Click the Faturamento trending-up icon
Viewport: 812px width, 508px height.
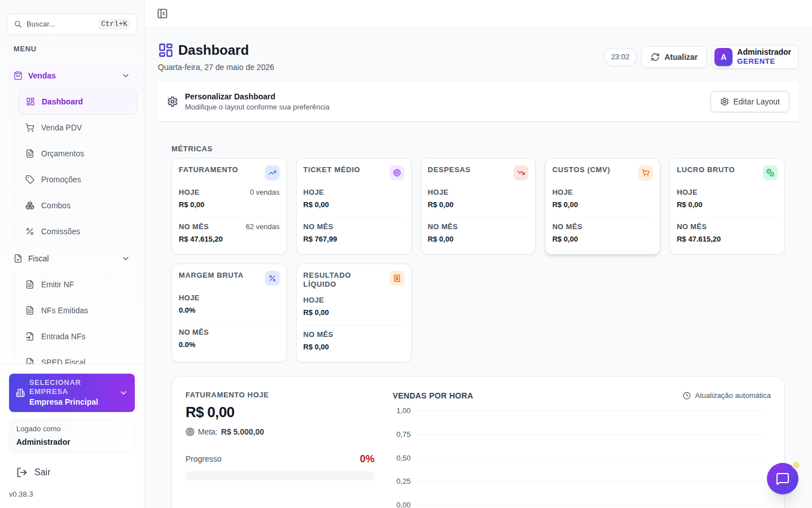[x=272, y=173]
